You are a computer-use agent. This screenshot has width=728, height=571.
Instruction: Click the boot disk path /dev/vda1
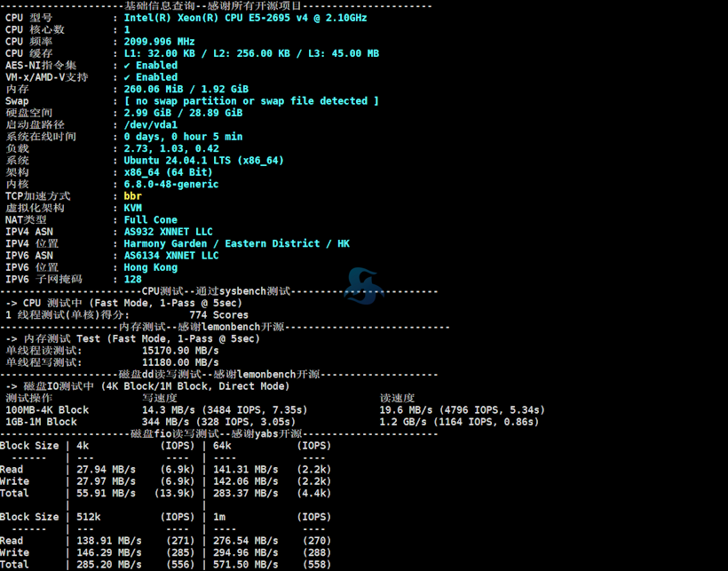click(x=151, y=125)
